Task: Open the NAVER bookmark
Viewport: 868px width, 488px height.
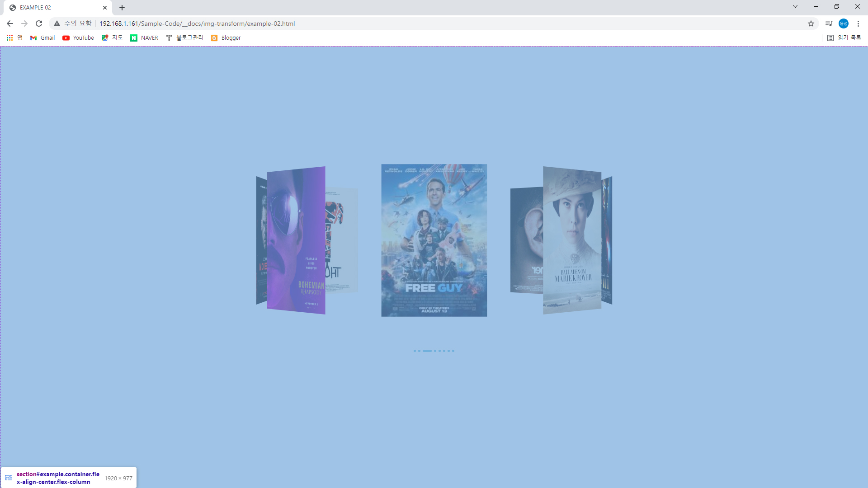Action: click(144, 38)
